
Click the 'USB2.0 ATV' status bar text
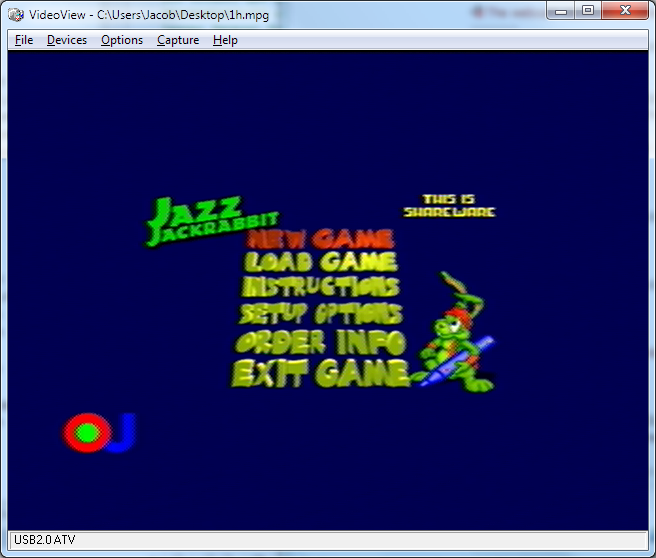(x=45, y=540)
